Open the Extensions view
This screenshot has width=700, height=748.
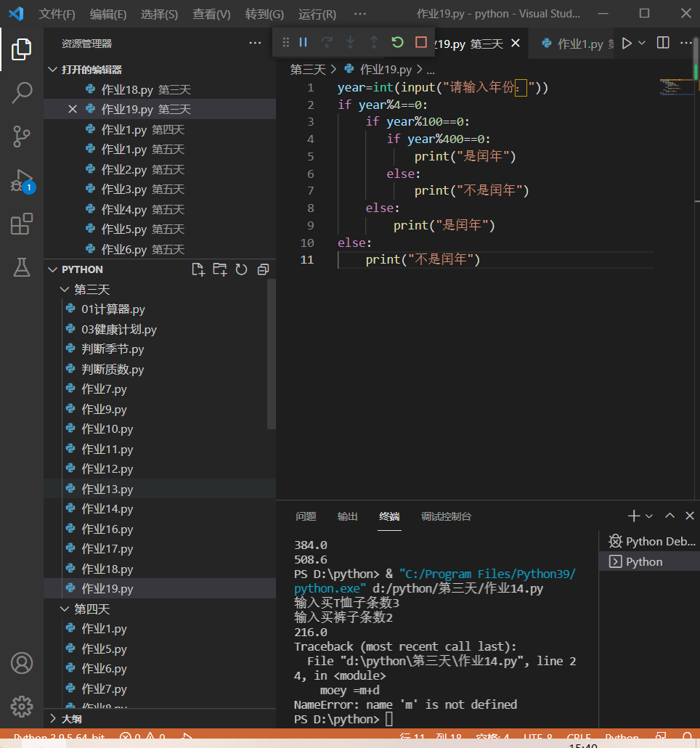pyautogui.click(x=22, y=224)
